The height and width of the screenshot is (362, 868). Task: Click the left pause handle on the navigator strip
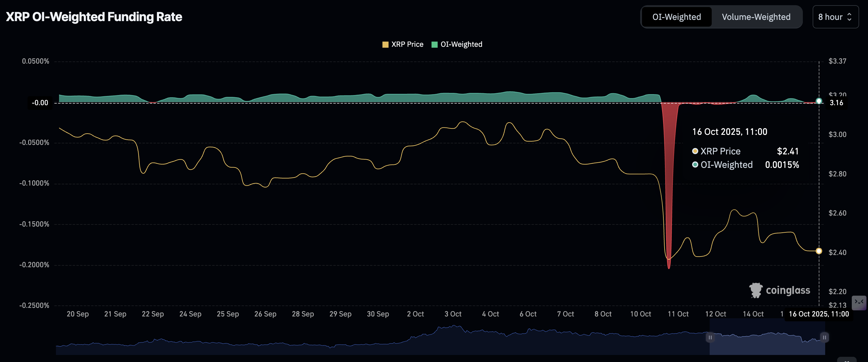tap(710, 337)
